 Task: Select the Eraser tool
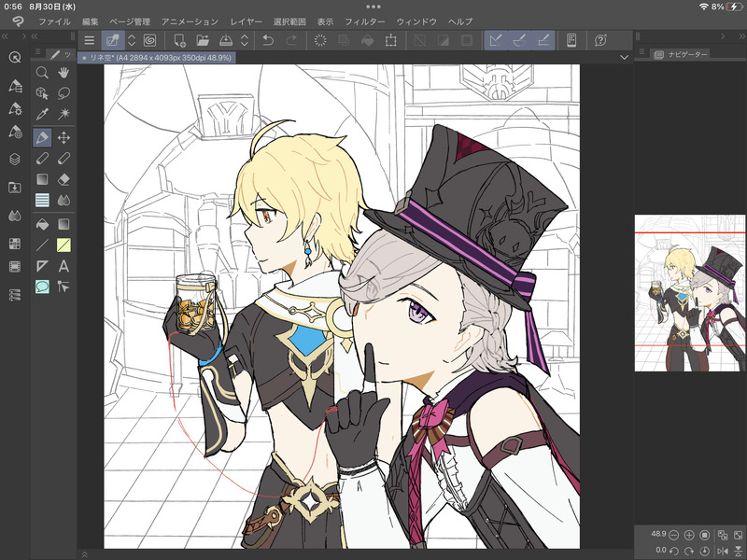63,179
